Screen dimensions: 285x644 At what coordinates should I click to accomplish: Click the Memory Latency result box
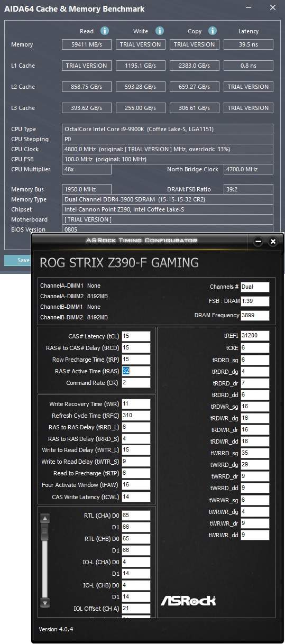click(248, 44)
